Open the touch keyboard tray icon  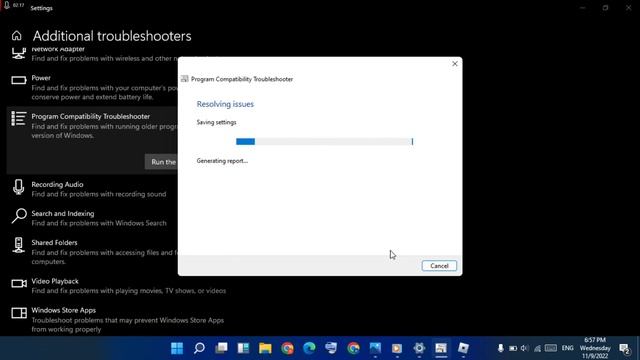click(551, 348)
